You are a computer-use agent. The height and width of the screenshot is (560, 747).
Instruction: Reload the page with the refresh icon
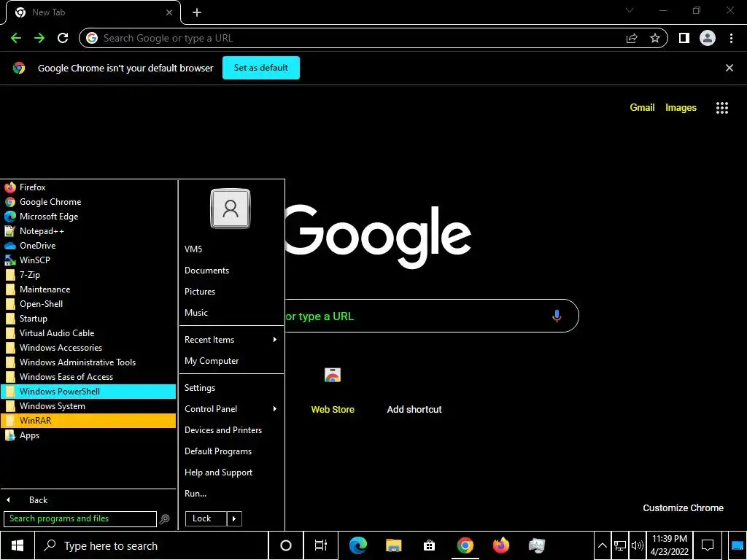pos(63,38)
